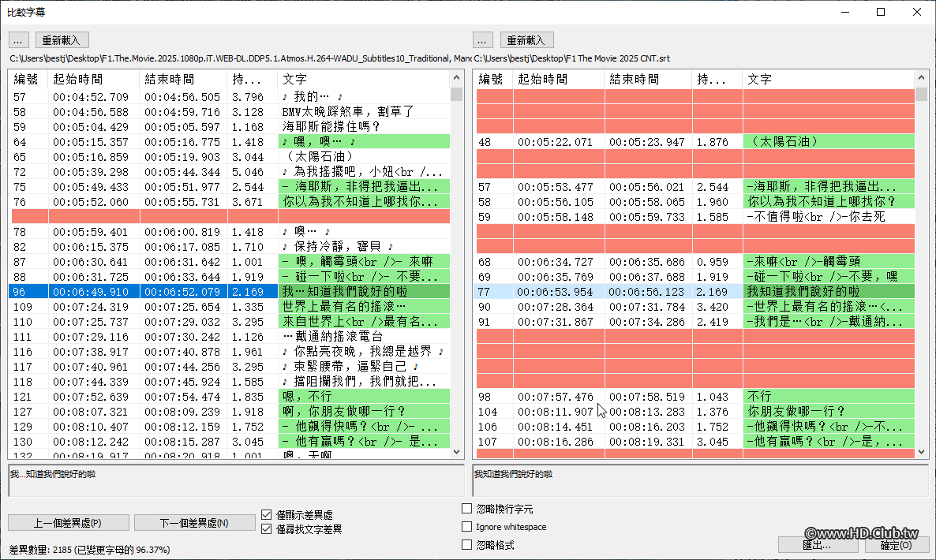The image size is (936, 560).
Task: Click right subtitle text box 我知道我們說好的啦
Action: [701, 480]
